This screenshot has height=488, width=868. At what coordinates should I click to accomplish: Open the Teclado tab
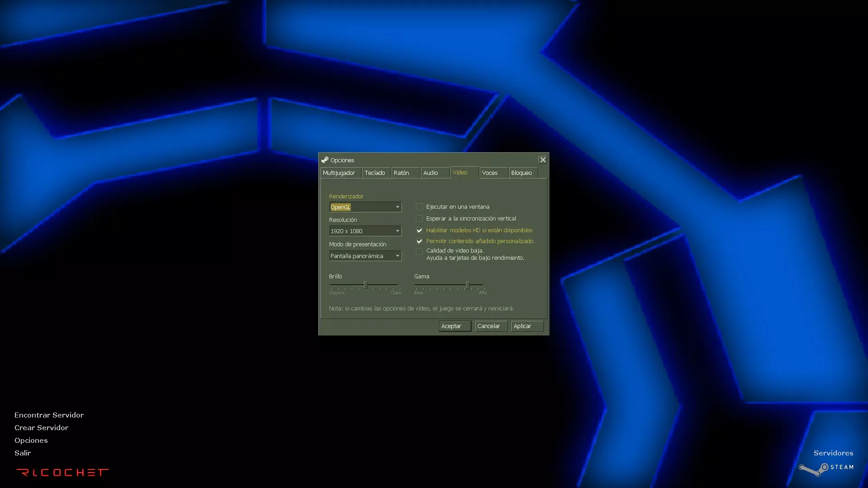coord(375,173)
